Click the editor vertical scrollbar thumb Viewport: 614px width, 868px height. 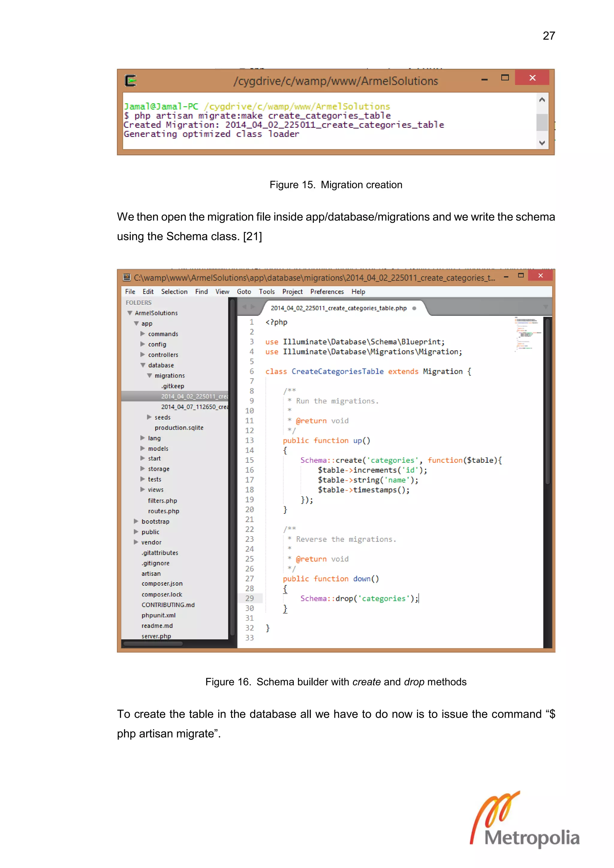click(547, 402)
